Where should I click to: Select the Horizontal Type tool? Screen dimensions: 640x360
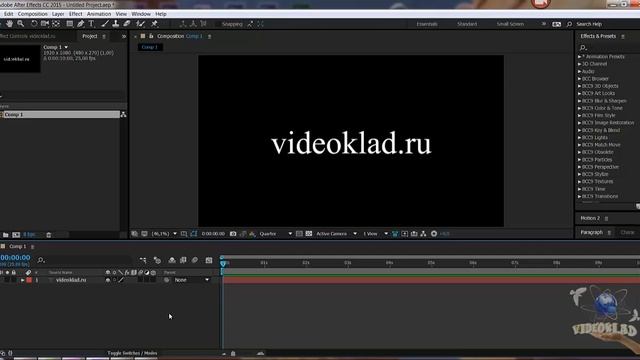click(x=91, y=24)
